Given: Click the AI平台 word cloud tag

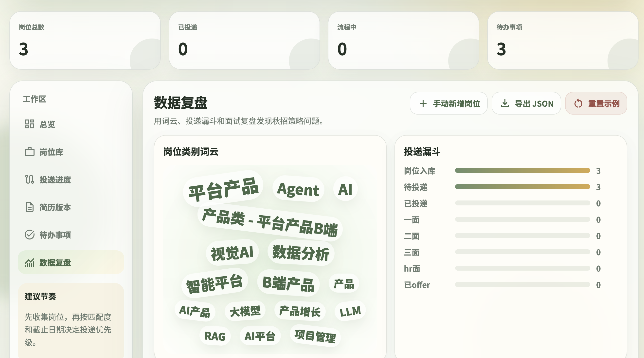Looking at the screenshot, I should coord(260,336).
